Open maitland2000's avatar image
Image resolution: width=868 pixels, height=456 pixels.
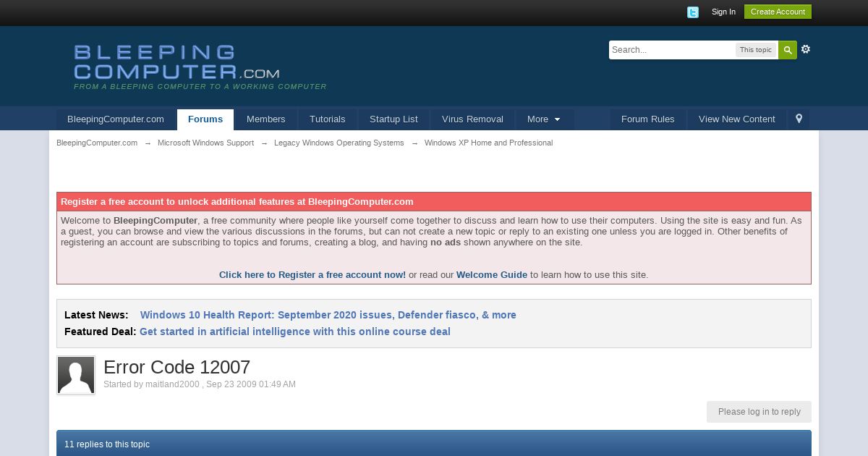[x=76, y=375]
